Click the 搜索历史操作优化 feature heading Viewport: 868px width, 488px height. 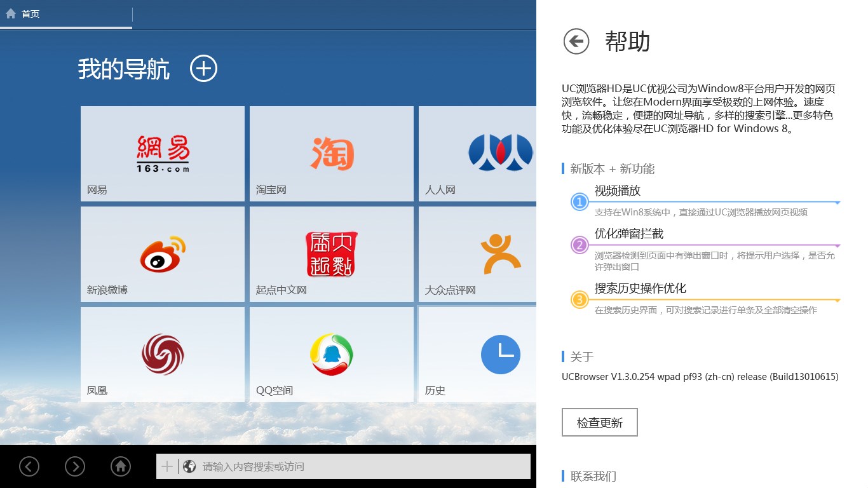tap(641, 288)
